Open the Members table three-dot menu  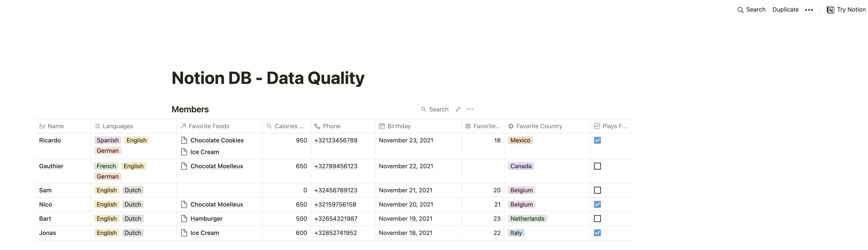(470, 109)
